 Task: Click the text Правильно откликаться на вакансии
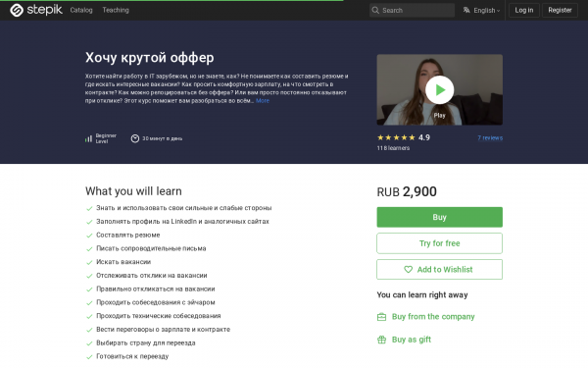pyautogui.click(x=156, y=289)
